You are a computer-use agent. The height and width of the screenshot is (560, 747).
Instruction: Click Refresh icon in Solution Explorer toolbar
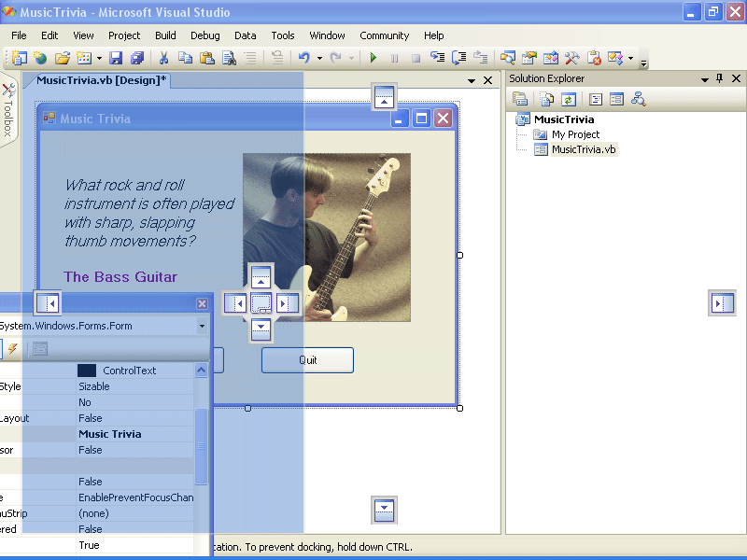(x=566, y=99)
